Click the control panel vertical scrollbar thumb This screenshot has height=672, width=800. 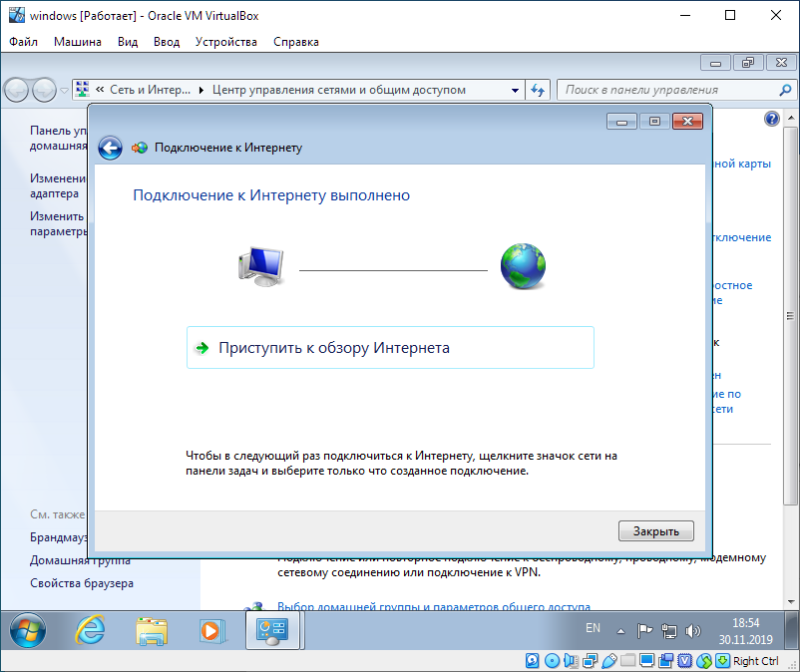(x=791, y=316)
